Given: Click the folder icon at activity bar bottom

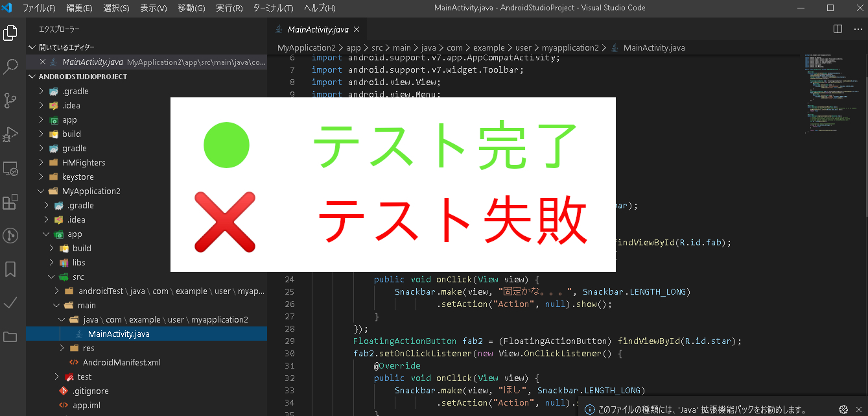Looking at the screenshot, I should pos(10,337).
